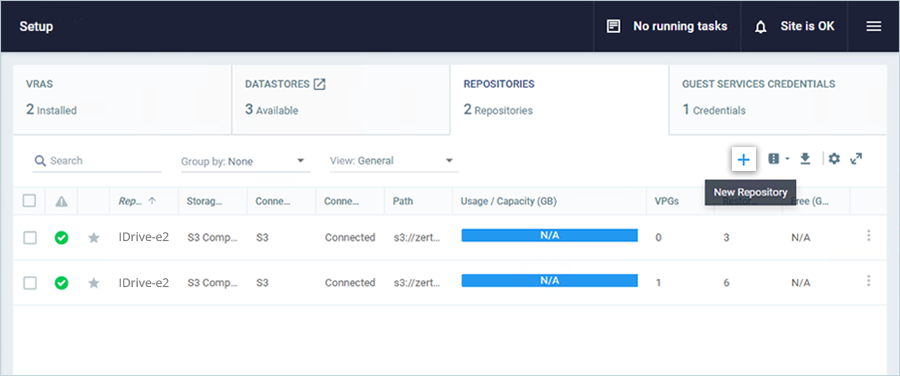The image size is (900, 376).
Task: Click s3://zert... path in row with 0 VPGs
Action: (x=417, y=237)
